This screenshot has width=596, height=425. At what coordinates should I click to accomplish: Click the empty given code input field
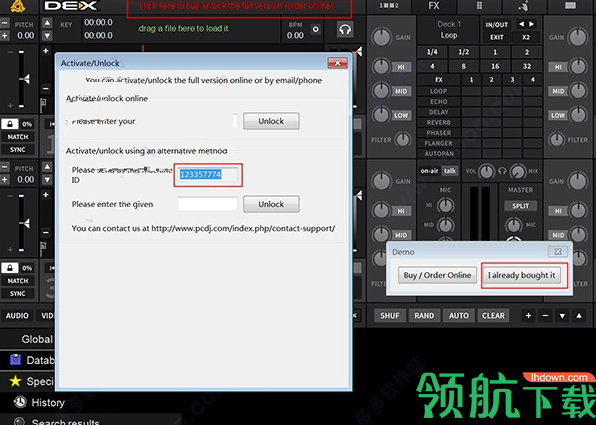point(208,204)
